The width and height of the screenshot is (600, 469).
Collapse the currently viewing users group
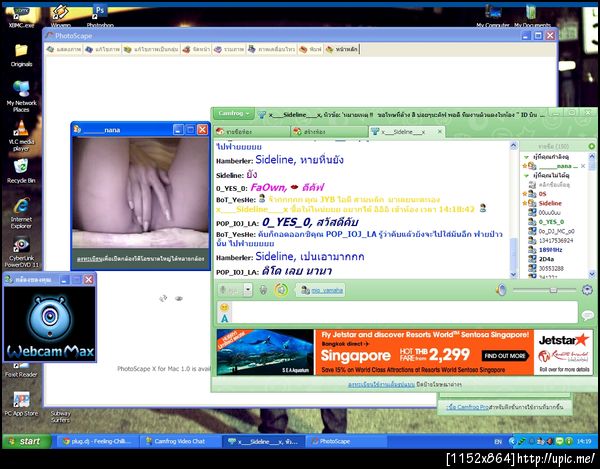527,157
